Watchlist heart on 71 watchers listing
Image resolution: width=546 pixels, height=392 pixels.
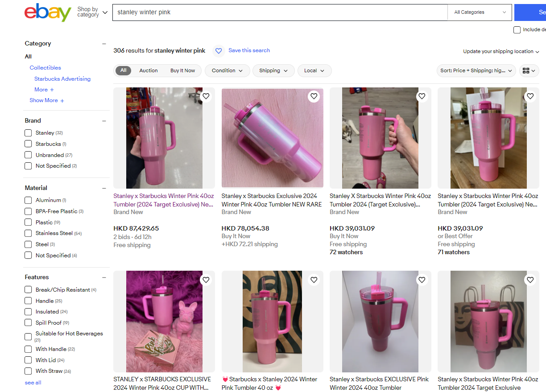pyautogui.click(x=530, y=96)
